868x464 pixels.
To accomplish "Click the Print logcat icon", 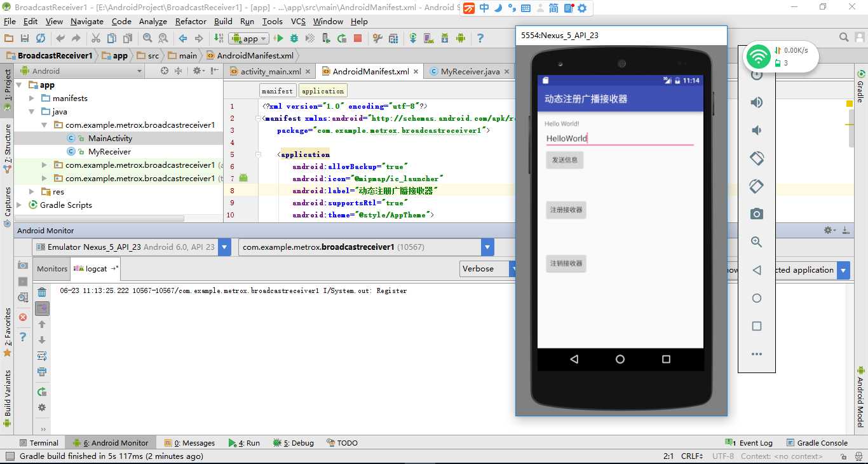I will [42, 372].
